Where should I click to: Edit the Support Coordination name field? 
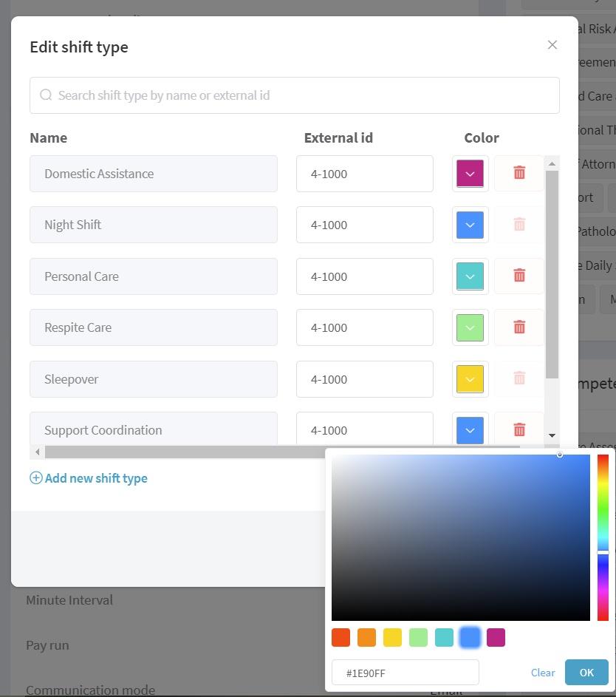click(153, 429)
